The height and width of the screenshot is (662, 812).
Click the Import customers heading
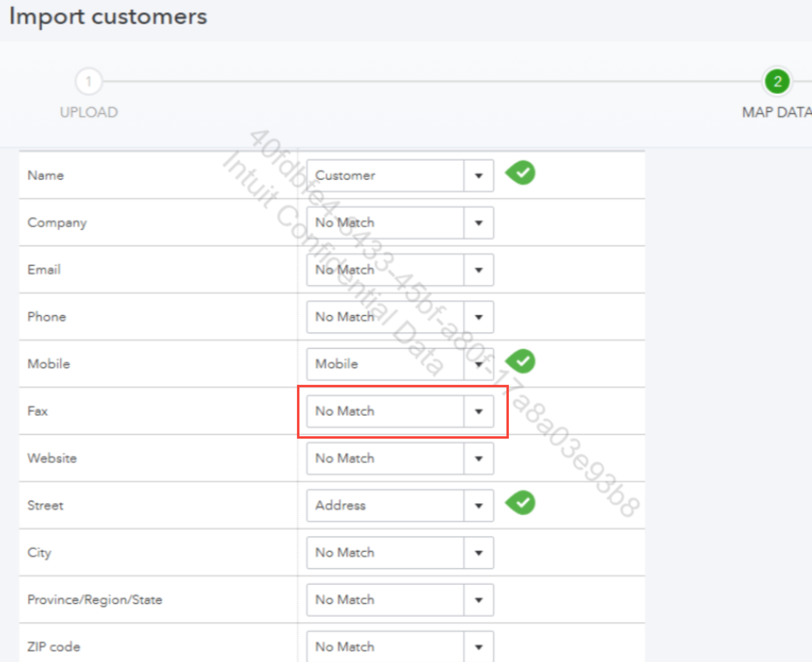coord(108,17)
